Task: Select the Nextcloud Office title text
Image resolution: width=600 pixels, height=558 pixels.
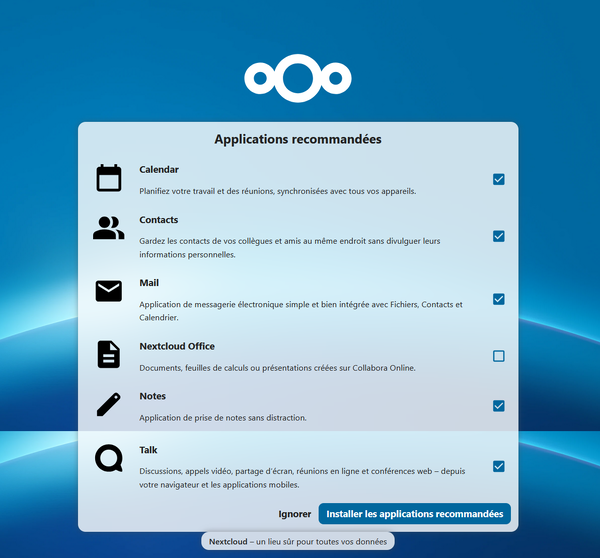Action: pos(177,346)
